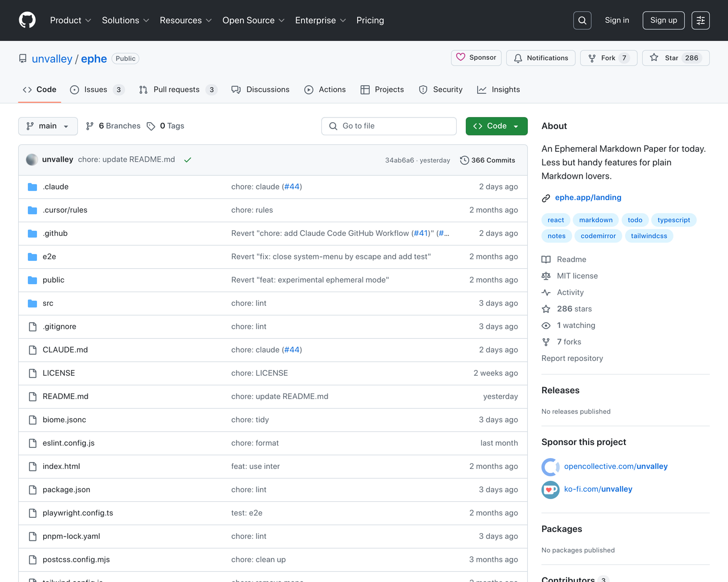
Task: Click the Sign up button
Action: point(664,20)
